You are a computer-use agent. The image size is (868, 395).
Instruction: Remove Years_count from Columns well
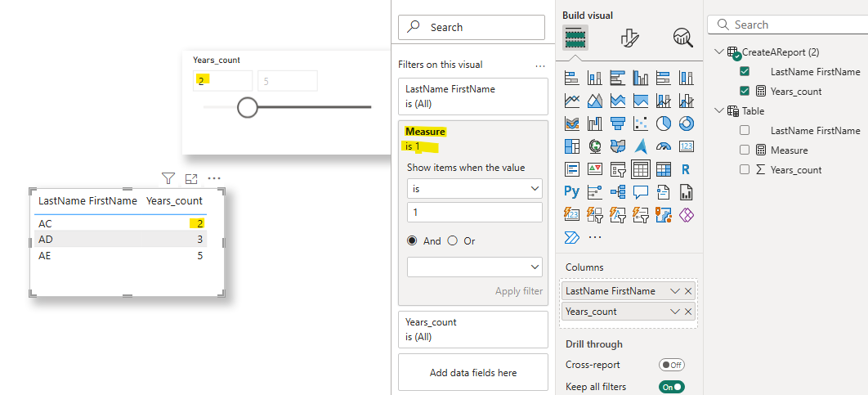(x=688, y=312)
